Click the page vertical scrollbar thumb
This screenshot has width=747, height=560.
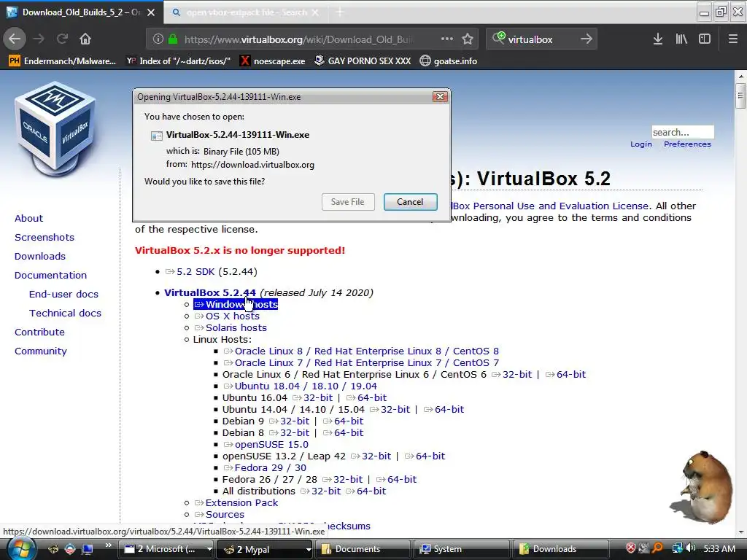(740, 96)
